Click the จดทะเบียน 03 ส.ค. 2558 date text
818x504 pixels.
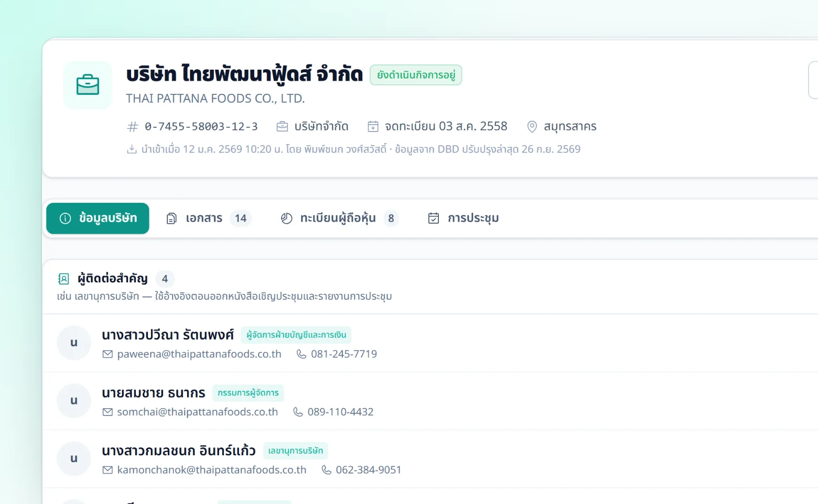click(x=446, y=127)
